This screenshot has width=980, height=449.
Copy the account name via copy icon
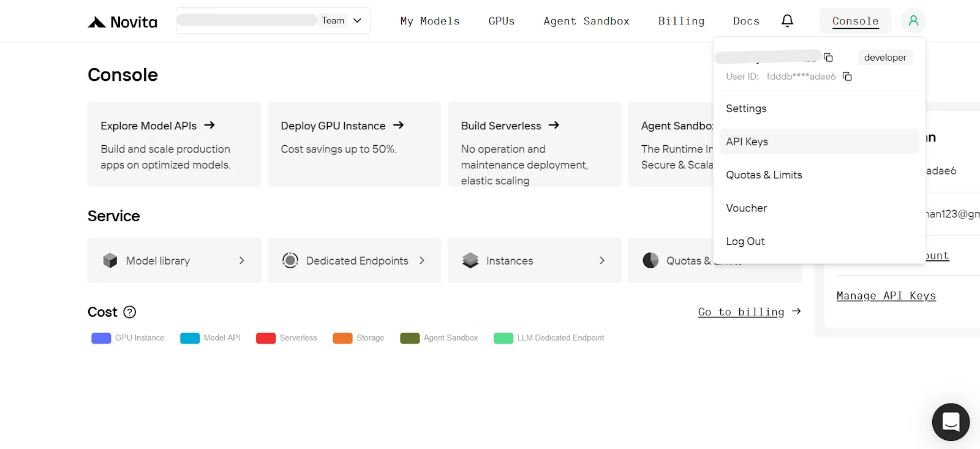(x=828, y=58)
